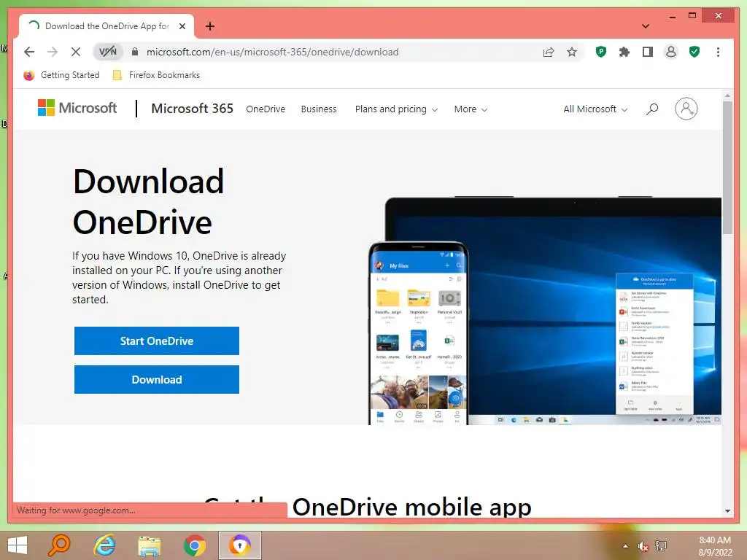Click the Start OneDrive button
The width and height of the screenshot is (747, 560).
click(x=157, y=341)
